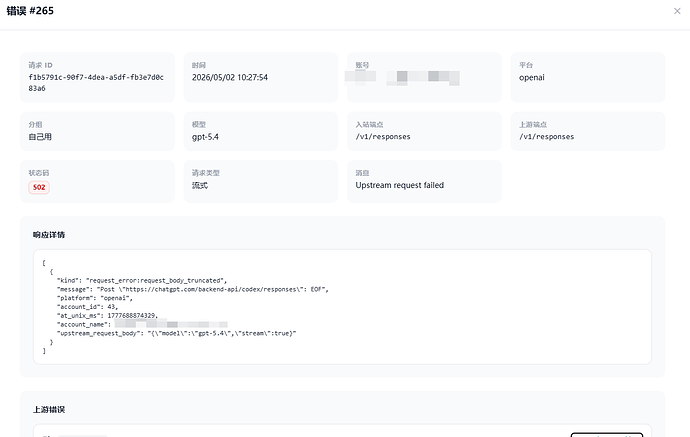This screenshot has width=690, height=437.
Task: Click the 模型 label
Action: point(198,125)
